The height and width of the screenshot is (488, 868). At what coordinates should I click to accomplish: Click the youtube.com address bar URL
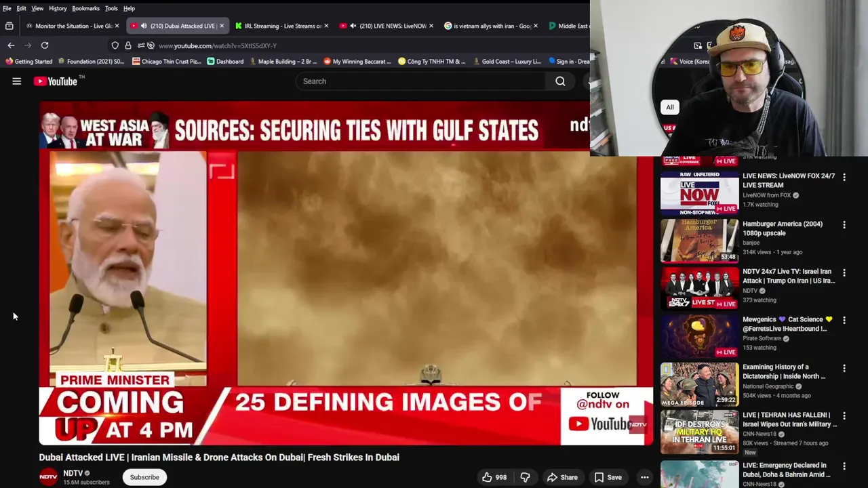point(217,45)
